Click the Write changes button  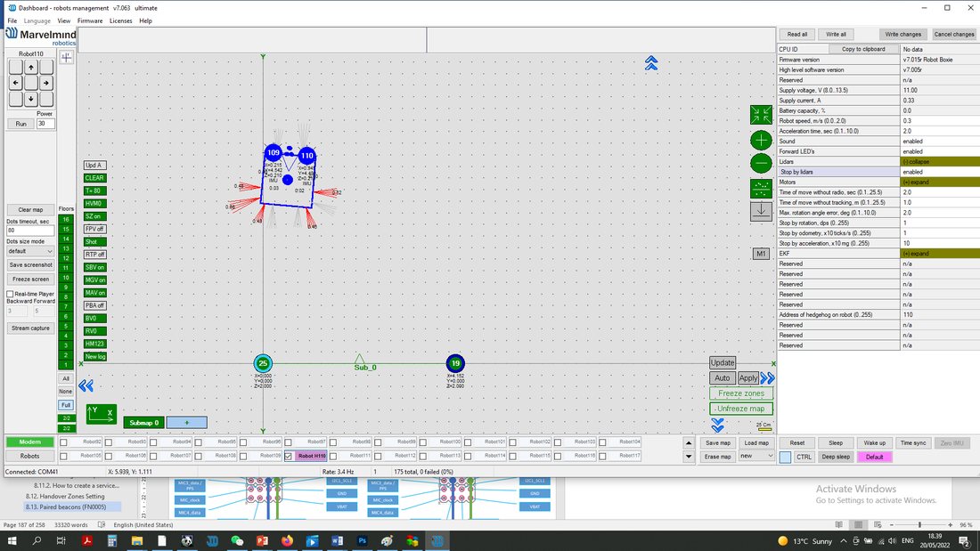tap(902, 35)
